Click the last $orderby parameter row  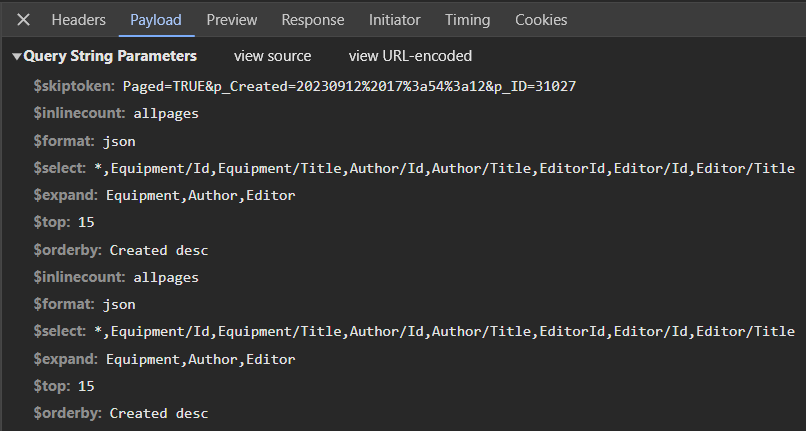[121, 412]
